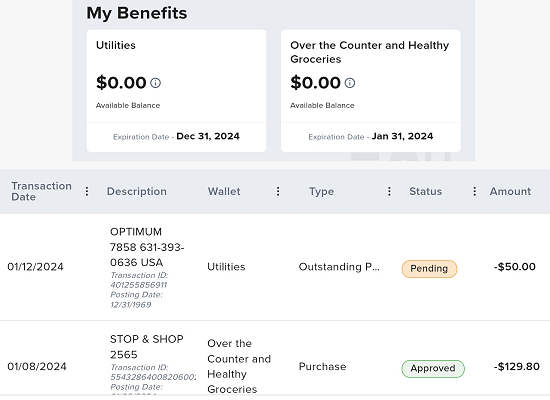Image resolution: width=550 pixels, height=400 pixels.
Task: Sort by the Description column header
Action: [137, 191]
